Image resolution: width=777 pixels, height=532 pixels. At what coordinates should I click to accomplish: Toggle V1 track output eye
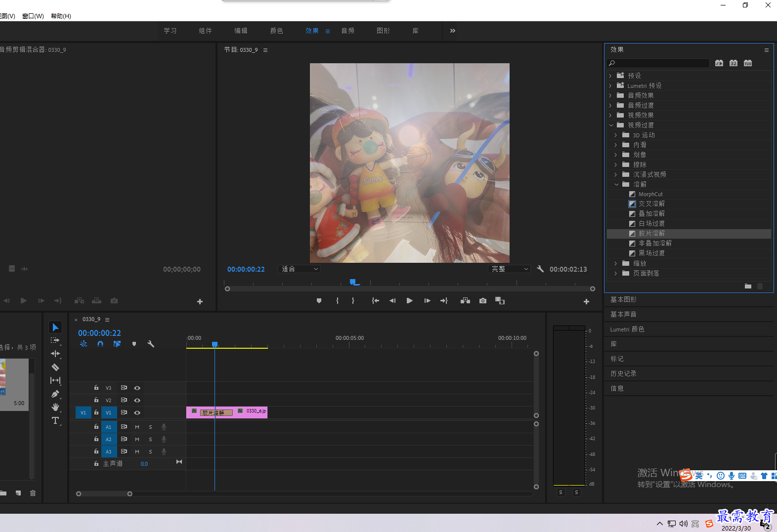point(137,412)
